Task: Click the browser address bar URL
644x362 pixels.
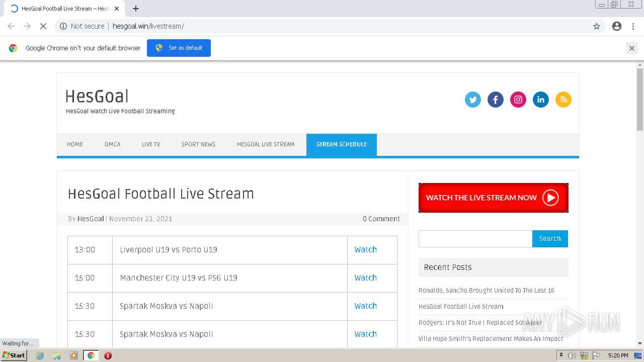Action: pyautogui.click(x=148, y=26)
